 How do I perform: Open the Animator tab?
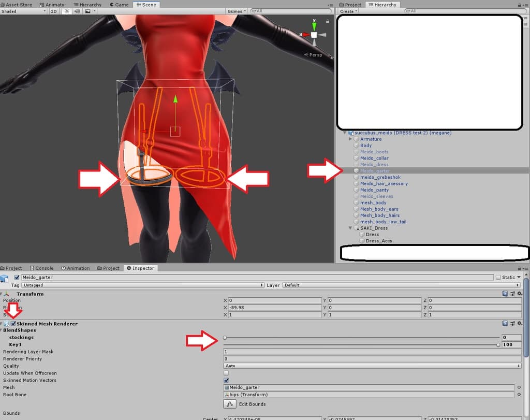pyautogui.click(x=53, y=5)
